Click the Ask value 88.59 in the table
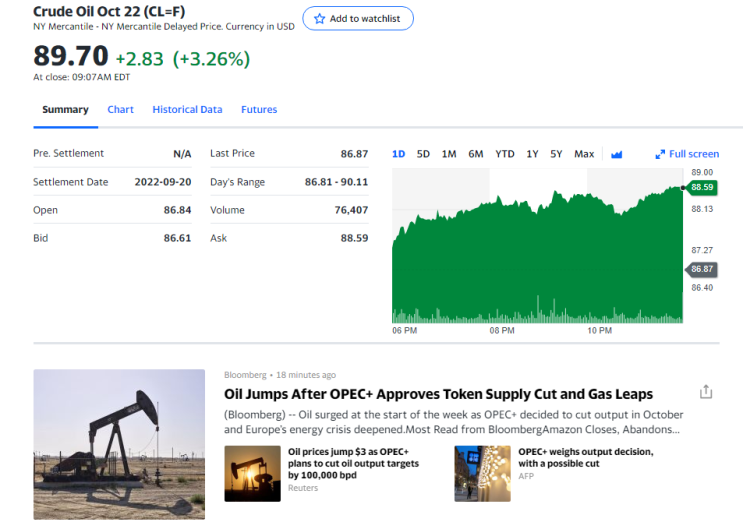Viewport: 743px width, 522px height. coord(354,238)
